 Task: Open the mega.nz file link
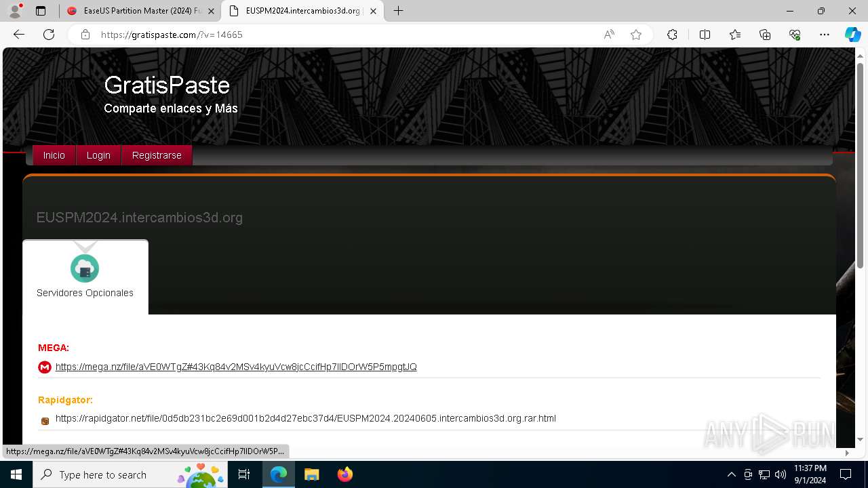236,367
